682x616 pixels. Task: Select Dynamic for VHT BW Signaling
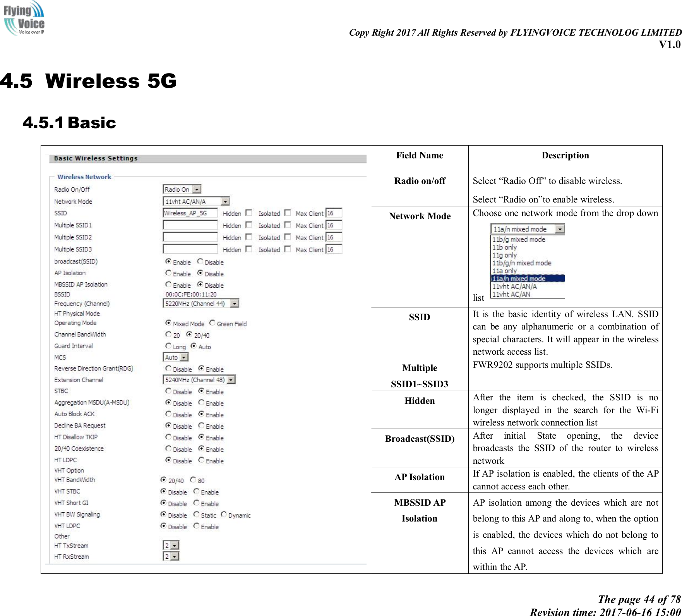coord(224,515)
